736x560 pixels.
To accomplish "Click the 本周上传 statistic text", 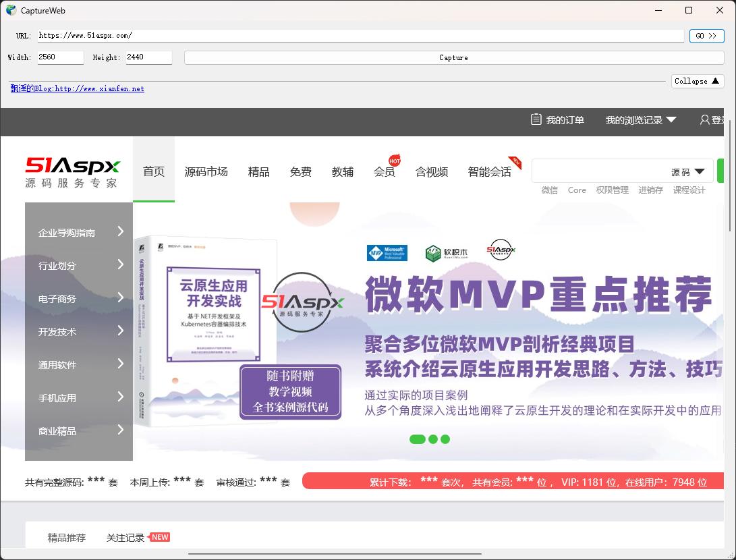I will 167,482.
